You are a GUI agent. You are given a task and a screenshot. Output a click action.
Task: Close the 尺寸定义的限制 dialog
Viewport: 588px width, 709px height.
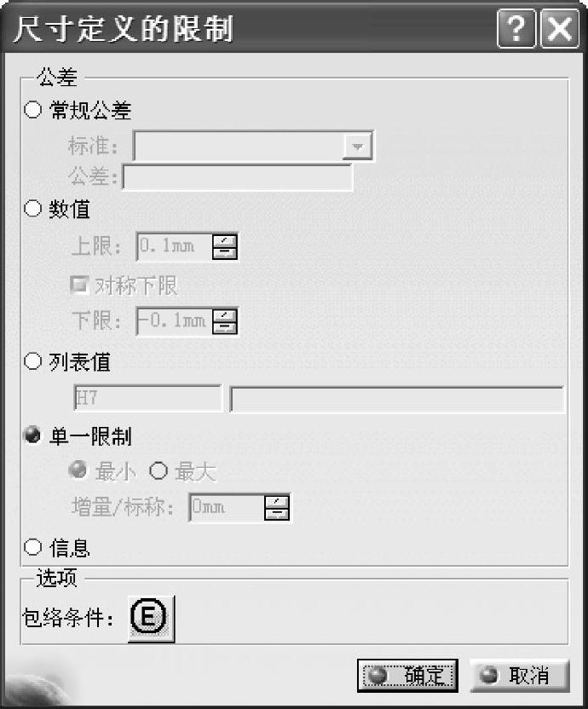tap(560, 31)
